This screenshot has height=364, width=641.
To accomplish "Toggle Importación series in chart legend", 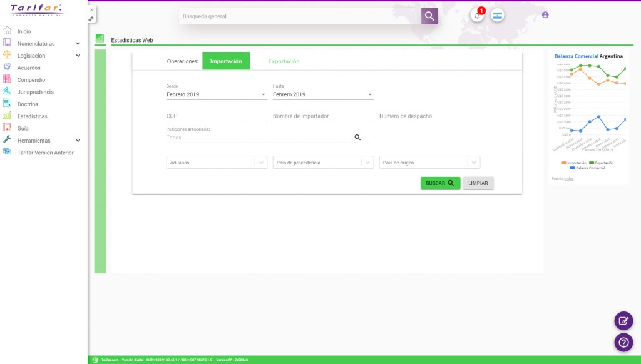I will [573, 163].
